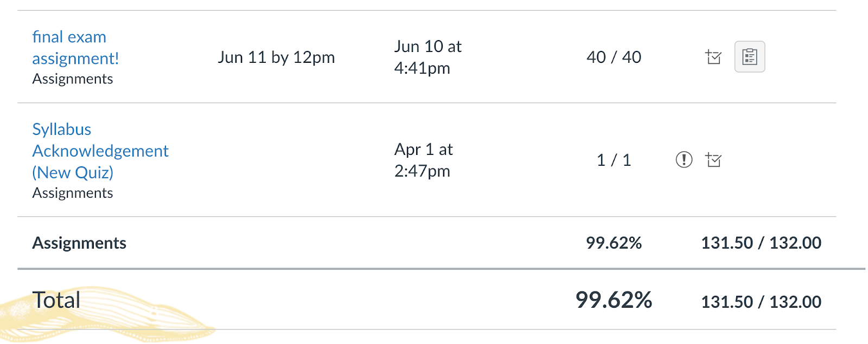Click 99.62% in the Assignments summary row
The height and width of the screenshot is (344, 868).
tap(614, 243)
